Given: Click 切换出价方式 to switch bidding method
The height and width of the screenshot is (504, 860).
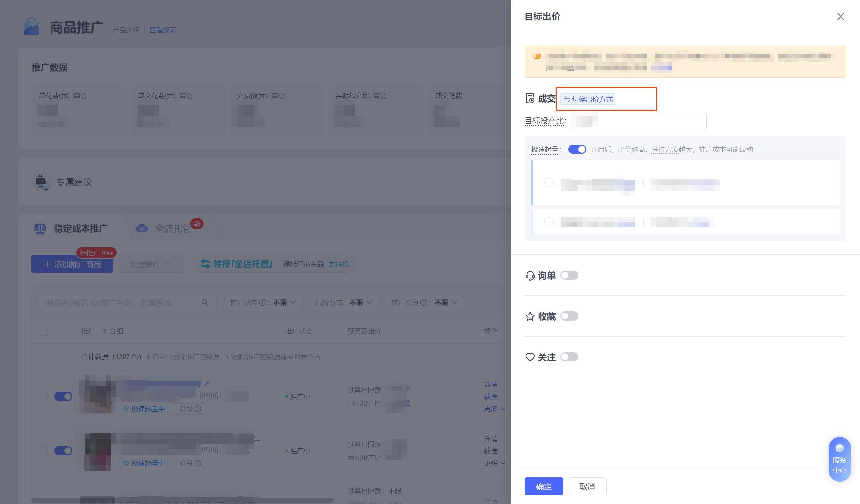Looking at the screenshot, I should click(x=588, y=99).
